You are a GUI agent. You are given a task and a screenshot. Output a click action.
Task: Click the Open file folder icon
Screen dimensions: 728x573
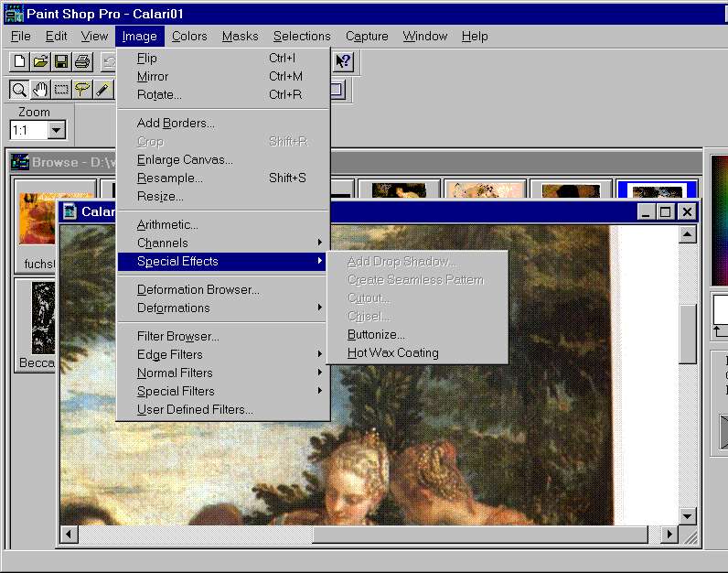click(x=40, y=61)
